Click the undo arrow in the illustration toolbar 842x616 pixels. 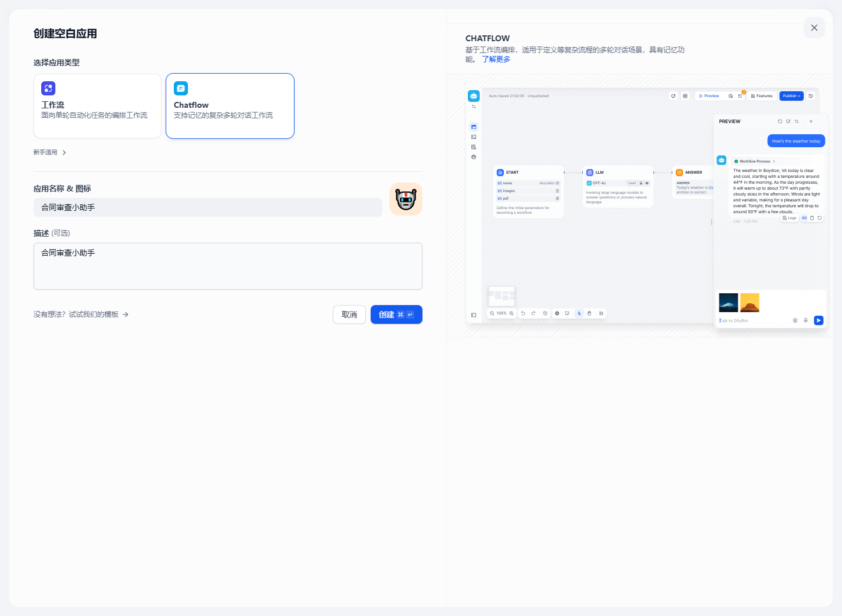[523, 313]
